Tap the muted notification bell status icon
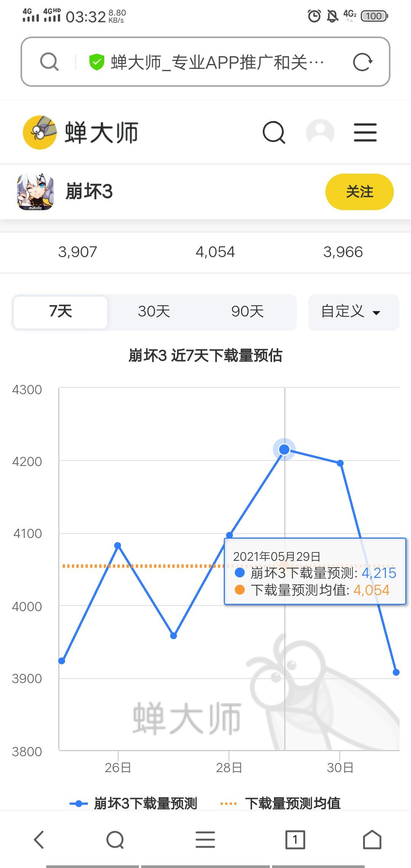Image resolution: width=411 pixels, height=868 pixels. (x=332, y=16)
